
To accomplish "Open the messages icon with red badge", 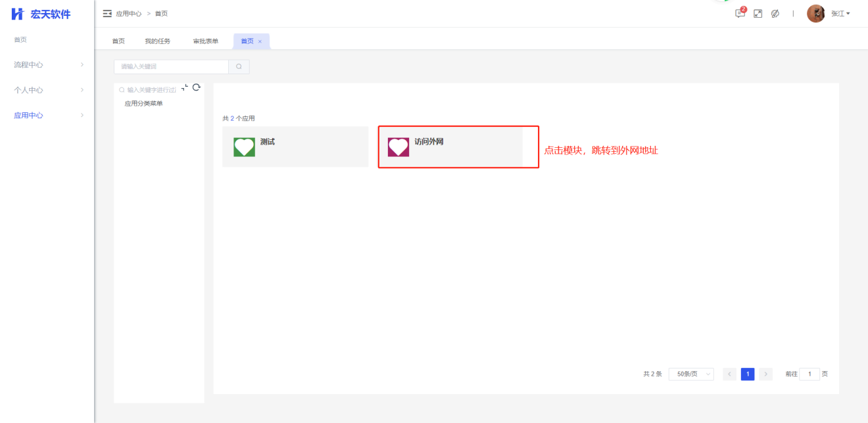I will point(740,13).
